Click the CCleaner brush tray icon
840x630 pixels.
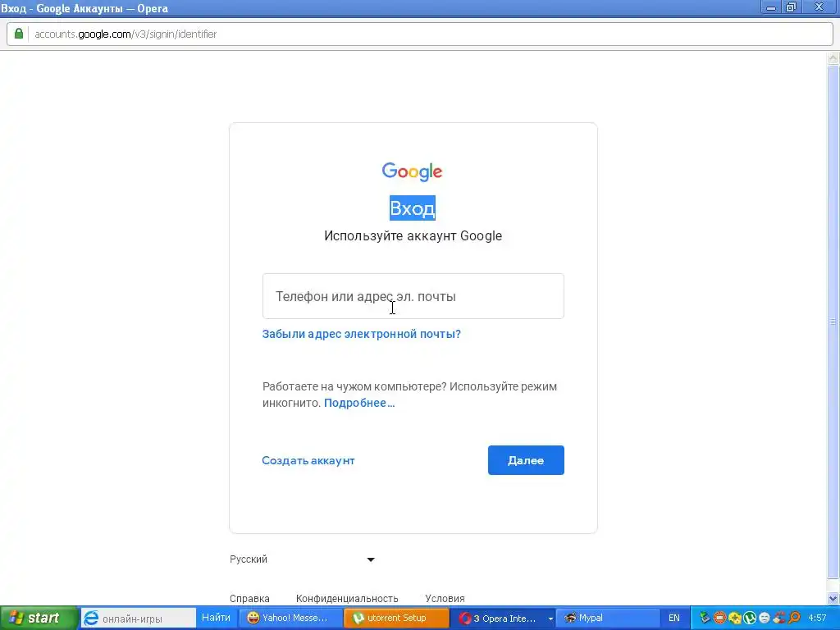pos(779,619)
